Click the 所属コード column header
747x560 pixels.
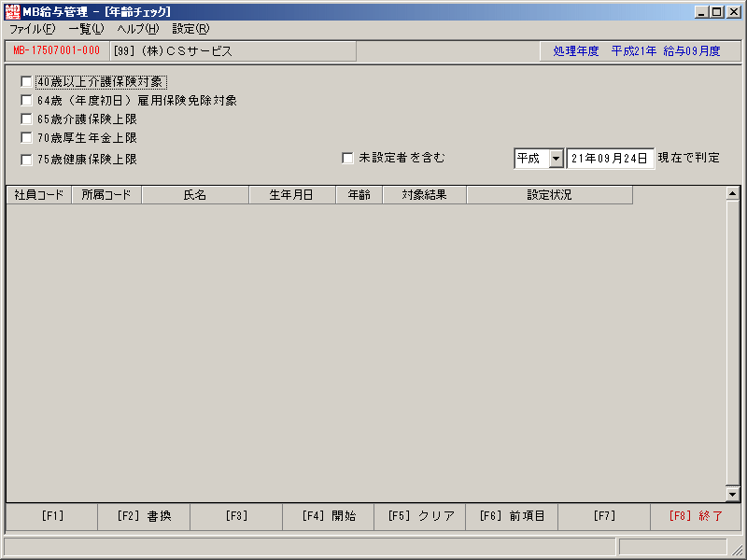pyautogui.click(x=106, y=195)
